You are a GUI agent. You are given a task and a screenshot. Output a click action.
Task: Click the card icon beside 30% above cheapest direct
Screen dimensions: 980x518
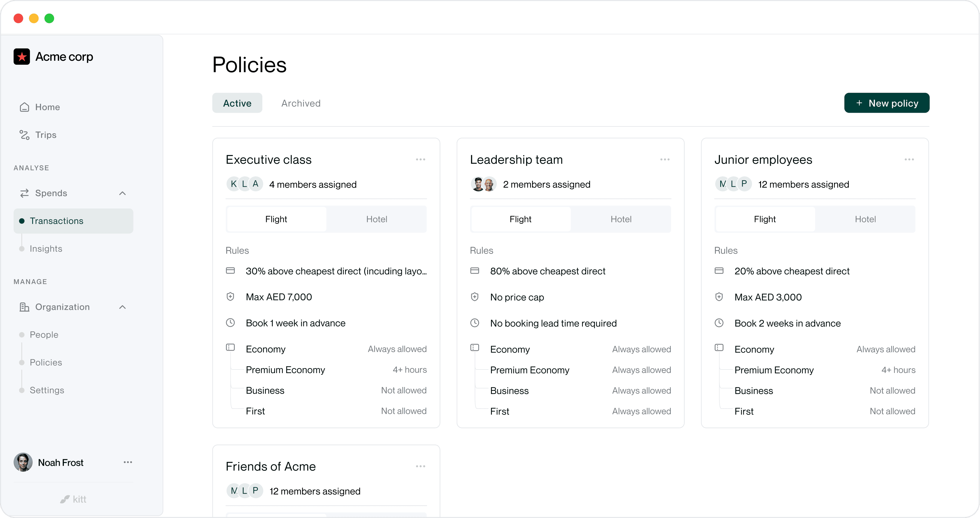[x=231, y=271]
